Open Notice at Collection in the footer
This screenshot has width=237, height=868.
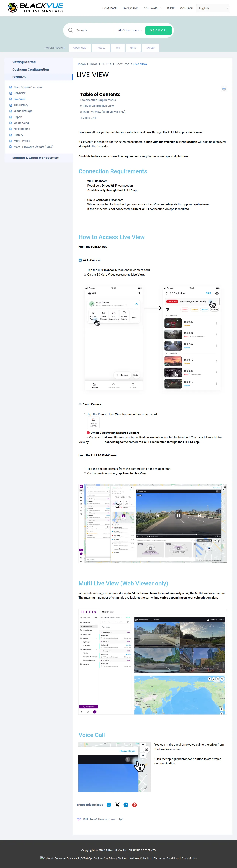(140, 858)
